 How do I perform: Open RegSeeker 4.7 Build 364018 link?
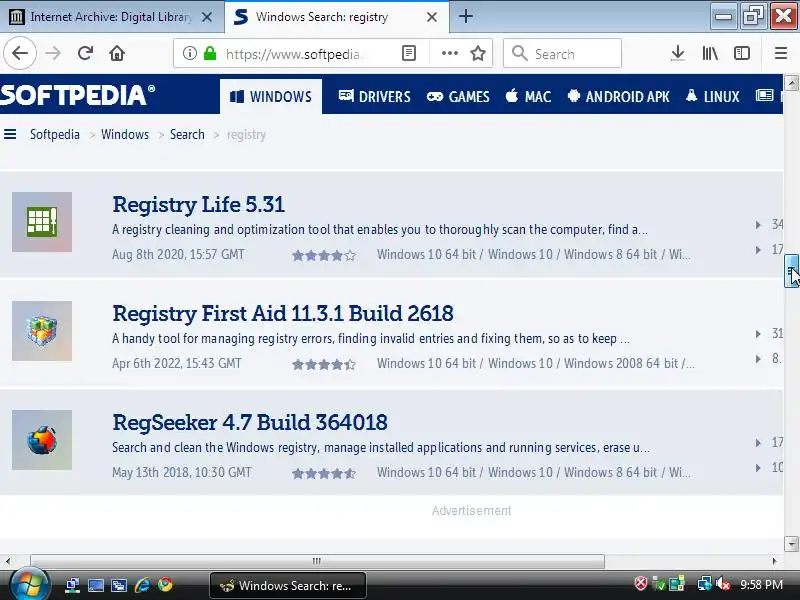[x=249, y=422]
